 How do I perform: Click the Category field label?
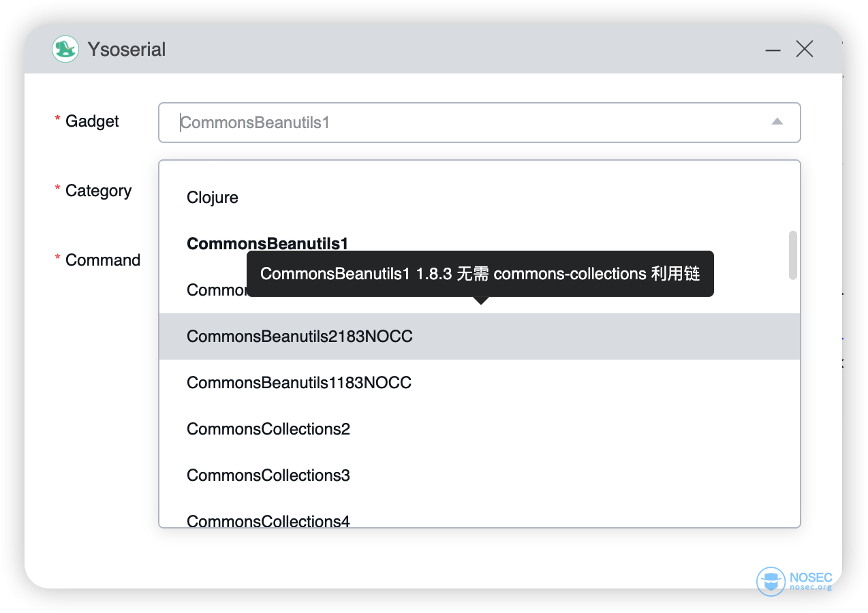click(x=98, y=191)
